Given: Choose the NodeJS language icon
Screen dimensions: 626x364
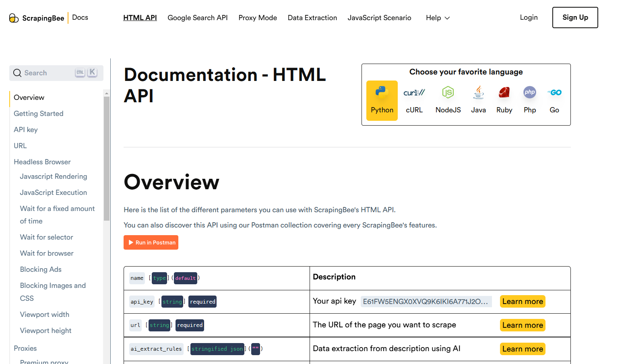Looking at the screenshot, I should (x=448, y=93).
